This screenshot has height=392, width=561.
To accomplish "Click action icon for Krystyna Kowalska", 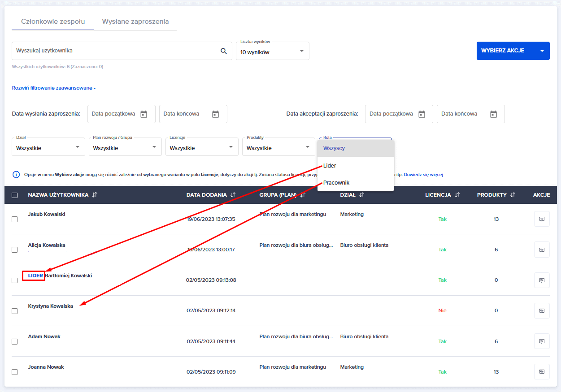I will click(541, 310).
